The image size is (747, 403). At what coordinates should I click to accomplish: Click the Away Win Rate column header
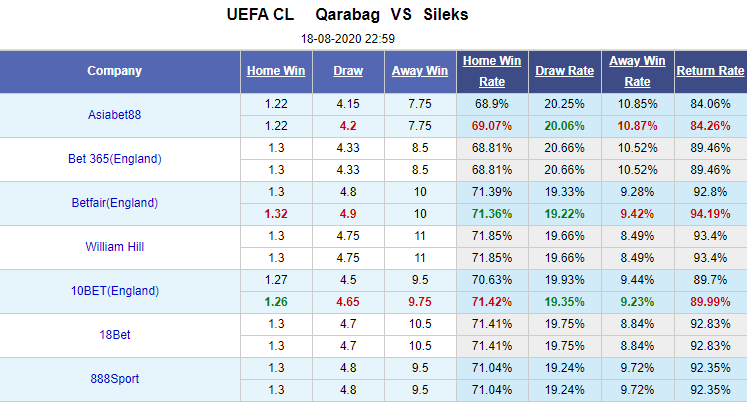click(x=637, y=71)
